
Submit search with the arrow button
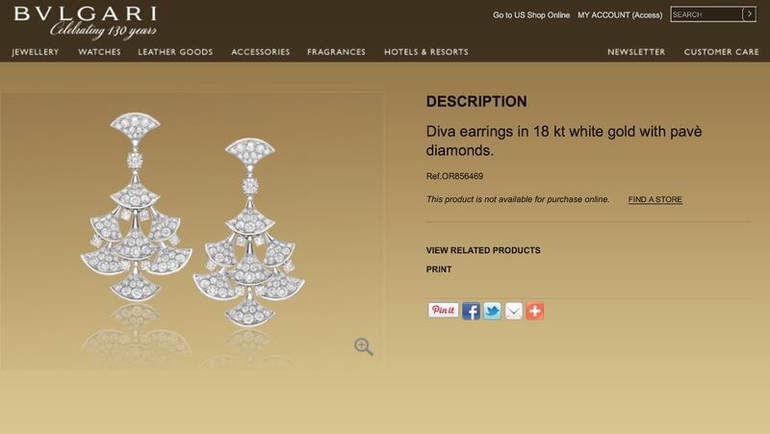[749, 14]
